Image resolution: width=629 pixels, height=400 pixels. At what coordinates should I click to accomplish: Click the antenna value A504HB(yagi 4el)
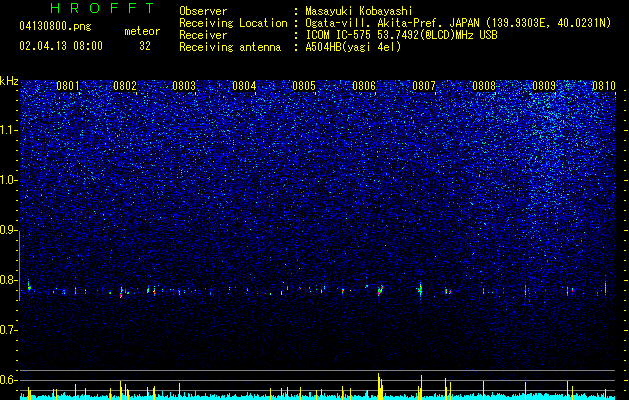[353, 47]
